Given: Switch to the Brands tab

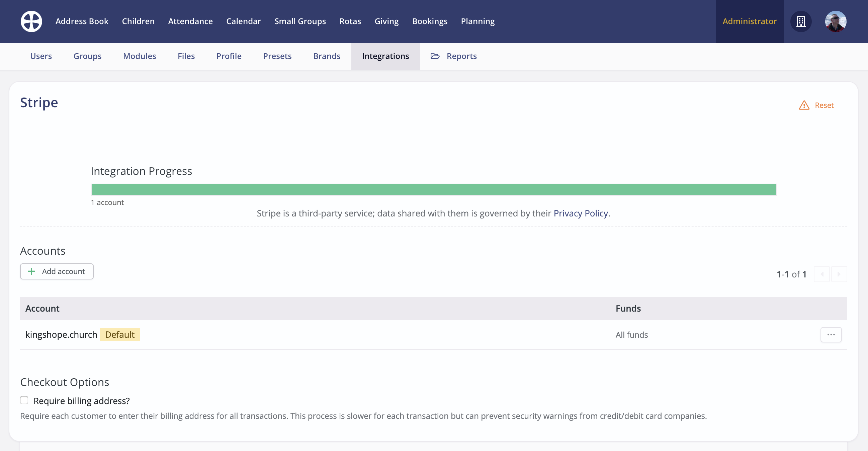Looking at the screenshot, I should click(x=327, y=56).
